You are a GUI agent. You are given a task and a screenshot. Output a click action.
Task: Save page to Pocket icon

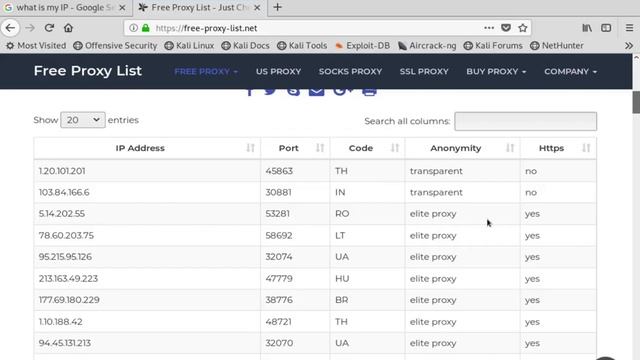click(x=506, y=28)
